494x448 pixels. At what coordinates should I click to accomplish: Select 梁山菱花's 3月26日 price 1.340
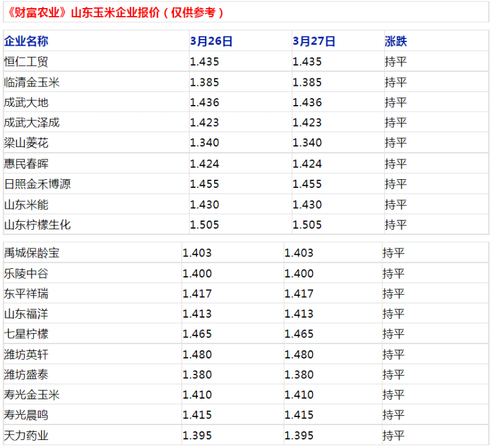coord(204,143)
